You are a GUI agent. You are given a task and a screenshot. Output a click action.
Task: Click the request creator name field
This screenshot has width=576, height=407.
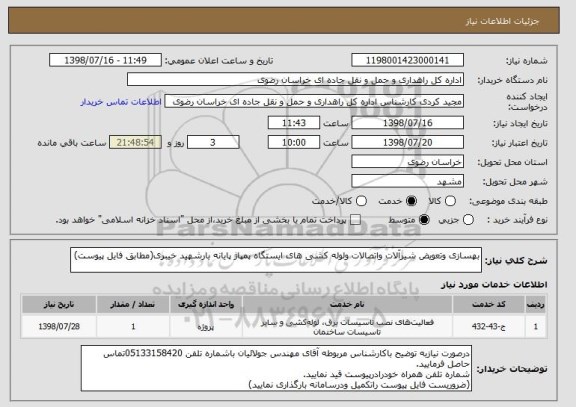pyautogui.click(x=314, y=101)
